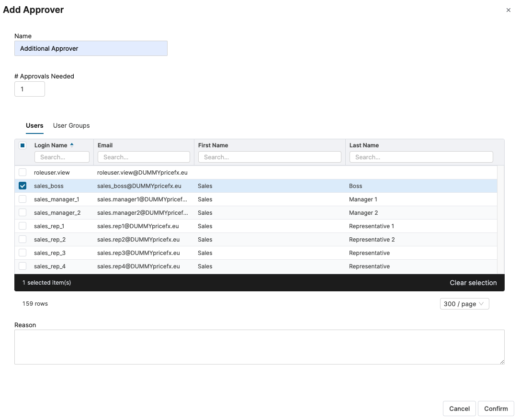Select the Users tab
Screen dimensions: 520x420
tap(34, 125)
